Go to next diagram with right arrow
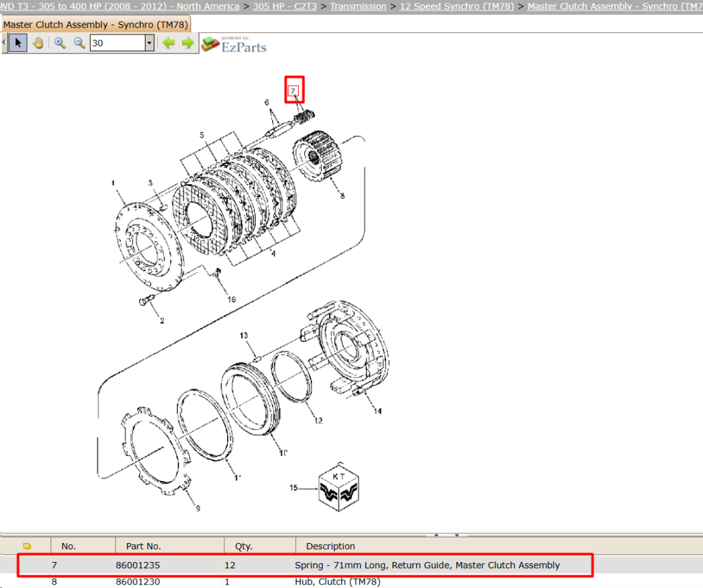Image resolution: width=703 pixels, height=588 pixels. click(188, 43)
